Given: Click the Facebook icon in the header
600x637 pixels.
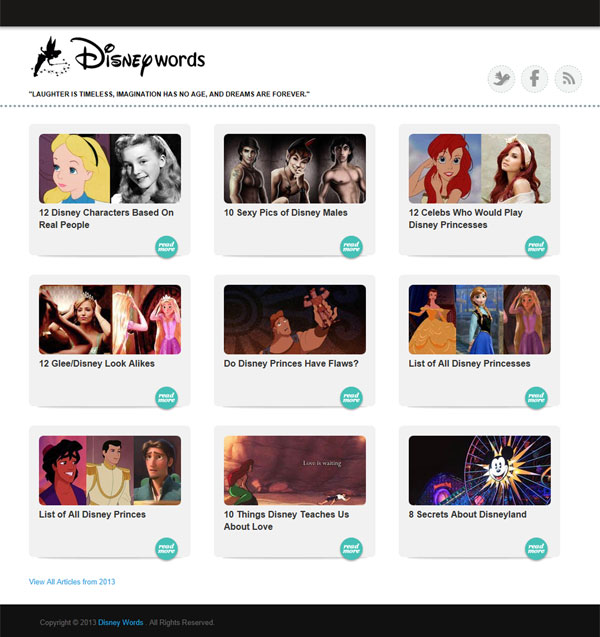Looking at the screenshot, I should 535,78.
